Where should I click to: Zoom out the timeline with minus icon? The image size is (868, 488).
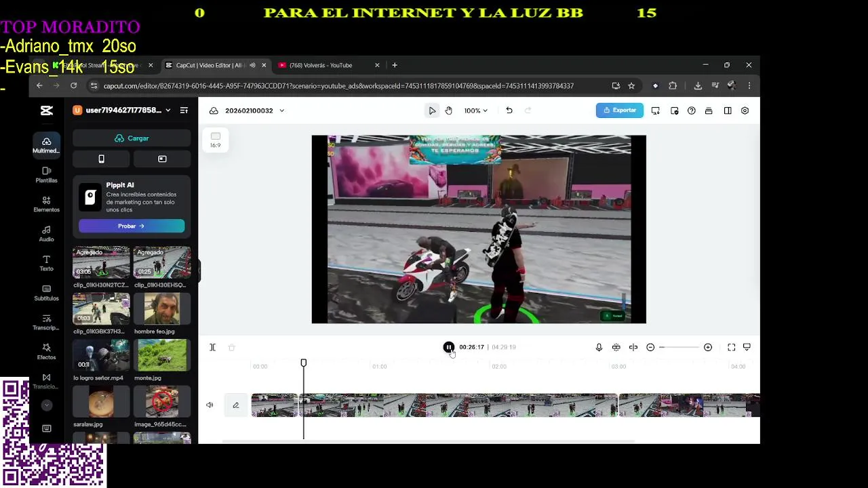coord(650,347)
